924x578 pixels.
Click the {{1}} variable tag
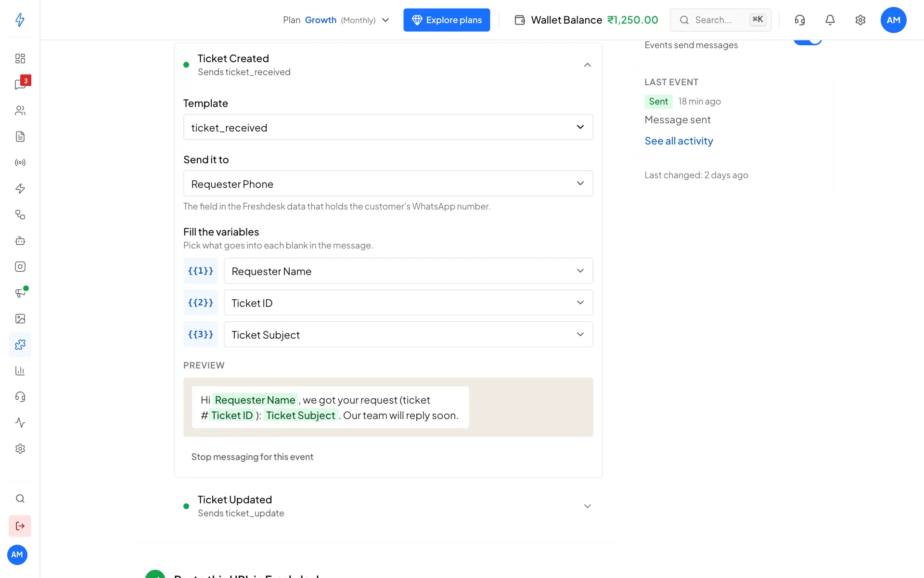(x=201, y=271)
